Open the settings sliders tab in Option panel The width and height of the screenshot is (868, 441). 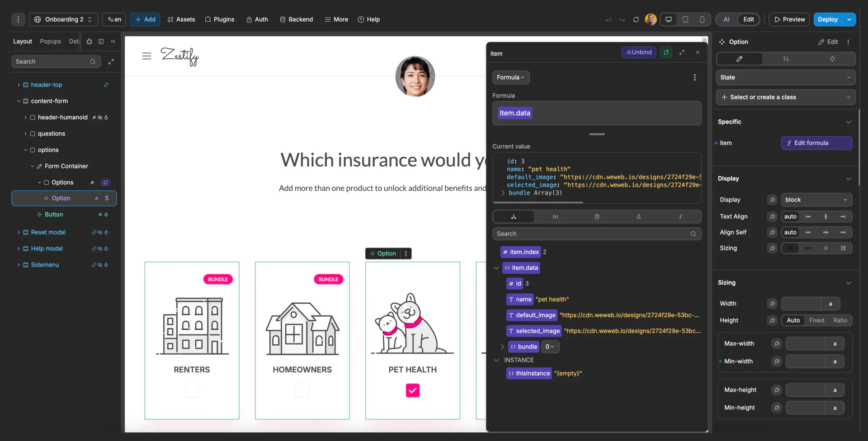[786, 59]
